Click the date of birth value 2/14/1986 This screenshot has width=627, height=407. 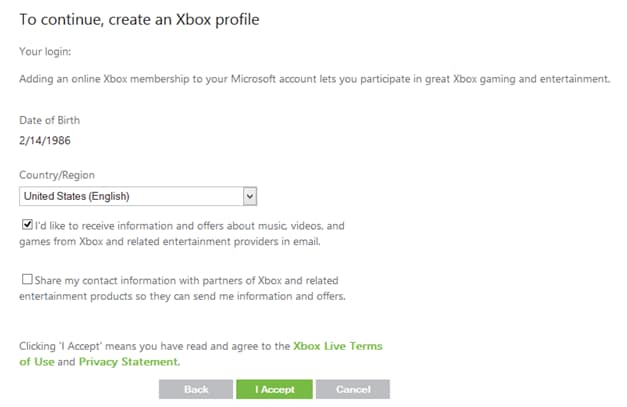click(45, 141)
